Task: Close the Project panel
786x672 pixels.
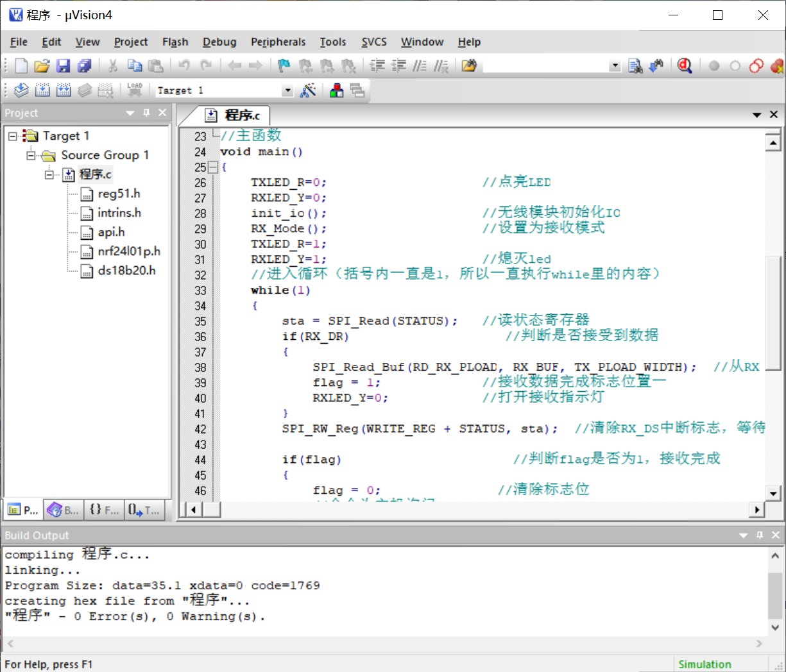Action: click(162, 113)
